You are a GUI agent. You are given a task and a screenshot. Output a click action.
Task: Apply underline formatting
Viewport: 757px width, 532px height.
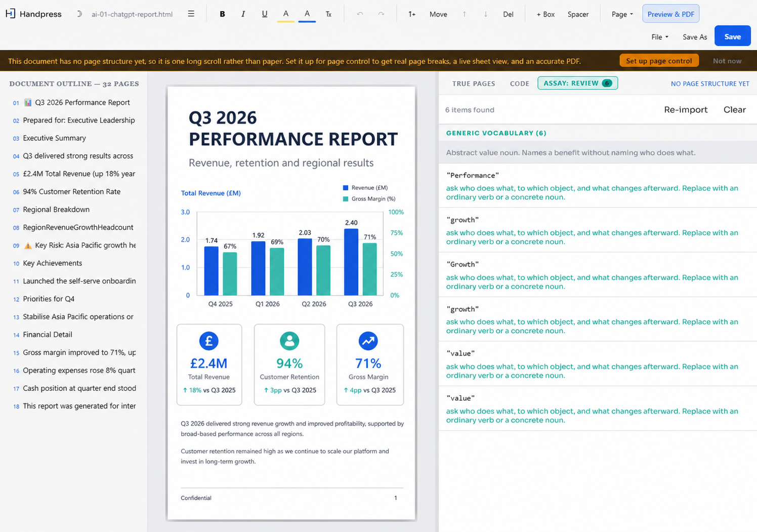pos(265,14)
